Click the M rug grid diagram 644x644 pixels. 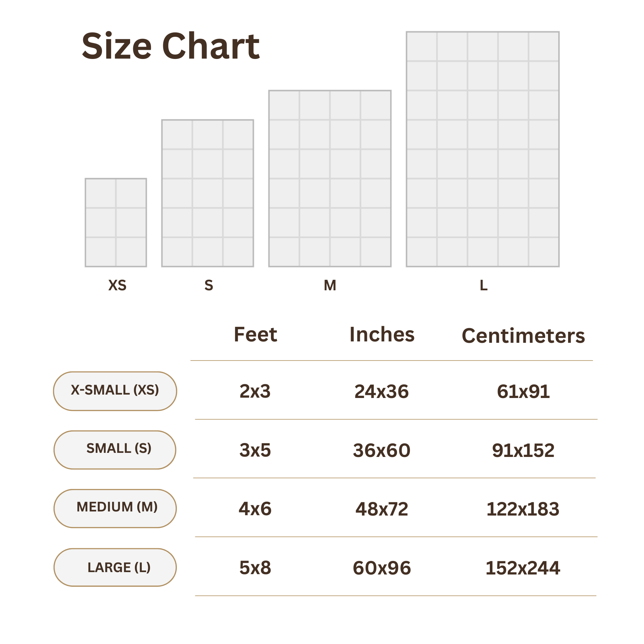[330, 178]
